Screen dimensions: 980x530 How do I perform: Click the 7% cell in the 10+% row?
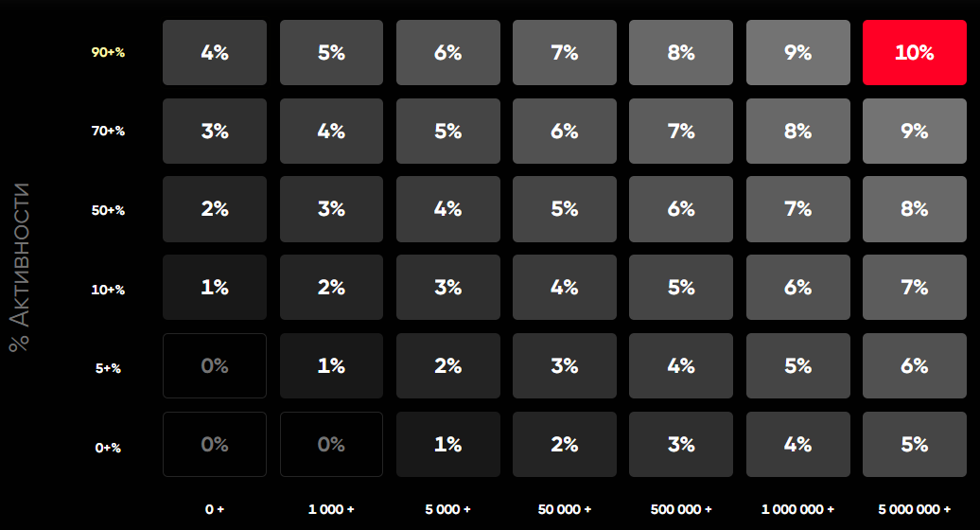coord(915,288)
